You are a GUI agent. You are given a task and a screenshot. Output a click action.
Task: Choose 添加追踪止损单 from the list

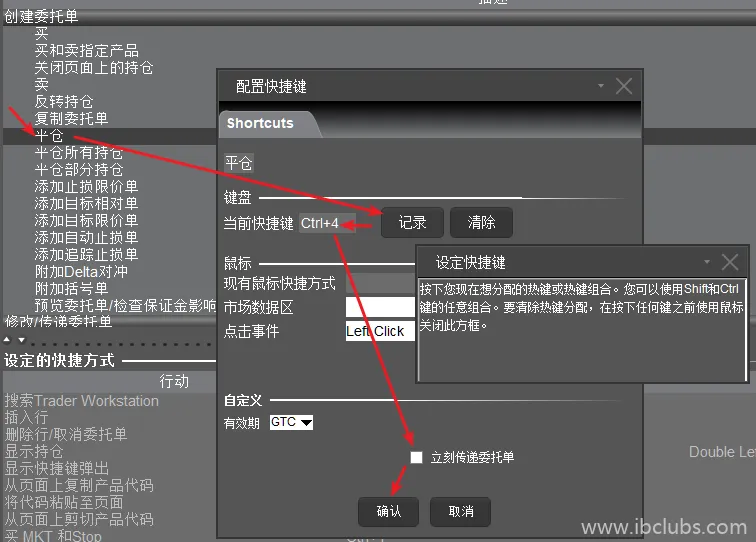(x=86, y=254)
